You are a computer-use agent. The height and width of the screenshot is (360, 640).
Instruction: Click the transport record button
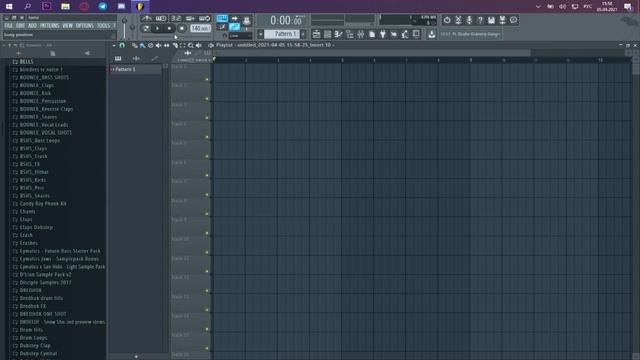click(x=182, y=28)
